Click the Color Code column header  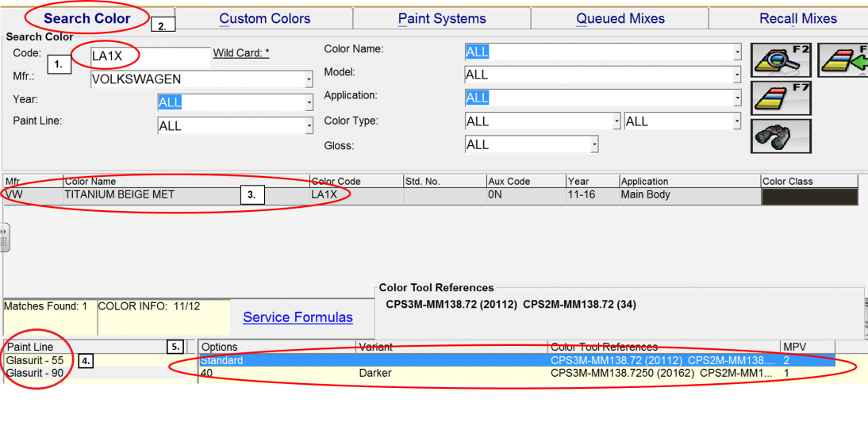click(356, 181)
